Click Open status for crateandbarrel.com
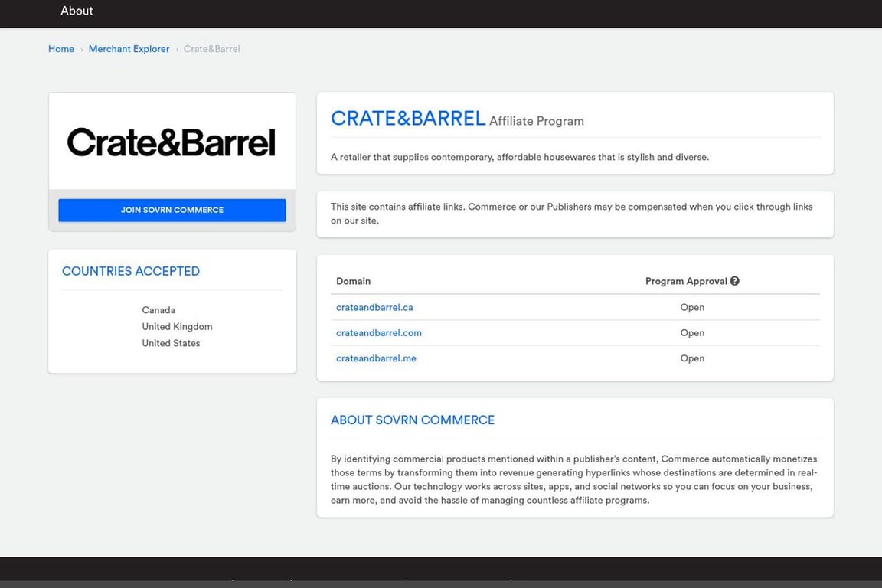 (692, 332)
